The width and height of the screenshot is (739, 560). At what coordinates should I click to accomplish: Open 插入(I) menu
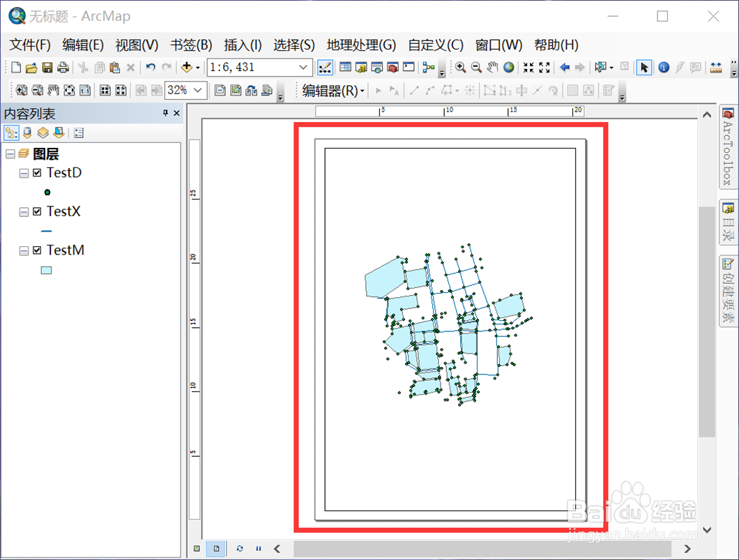[x=243, y=45]
